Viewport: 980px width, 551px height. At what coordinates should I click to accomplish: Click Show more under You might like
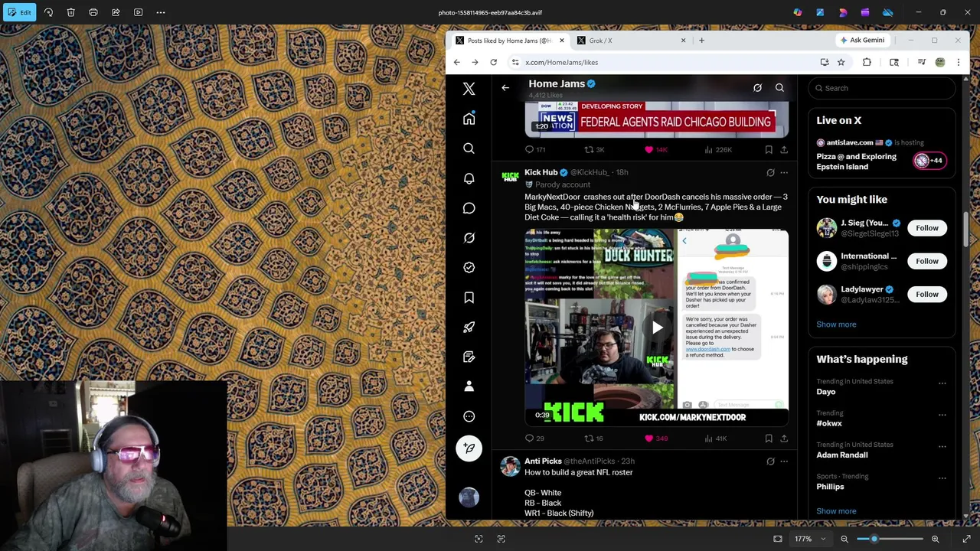click(x=836, y=324)
